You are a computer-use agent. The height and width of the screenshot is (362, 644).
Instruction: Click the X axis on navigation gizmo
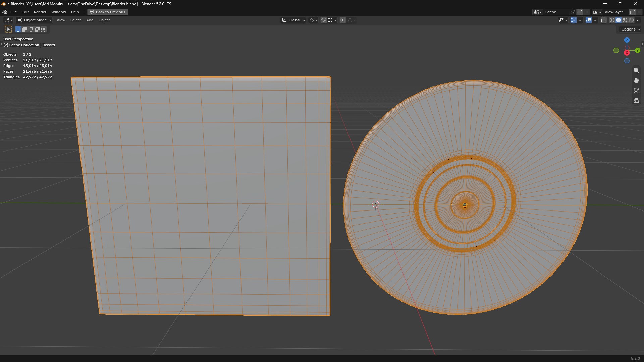(x=627, y=53)
